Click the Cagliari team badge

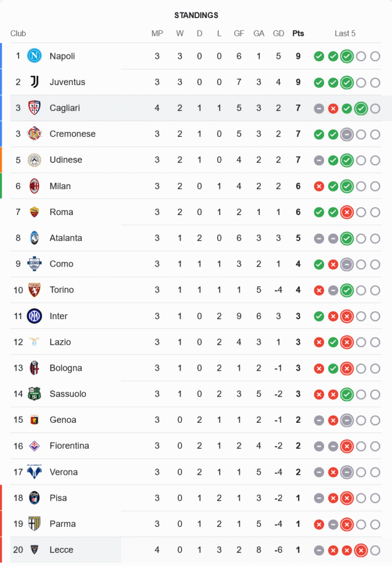pyautogui.click(x=35, y=108)
